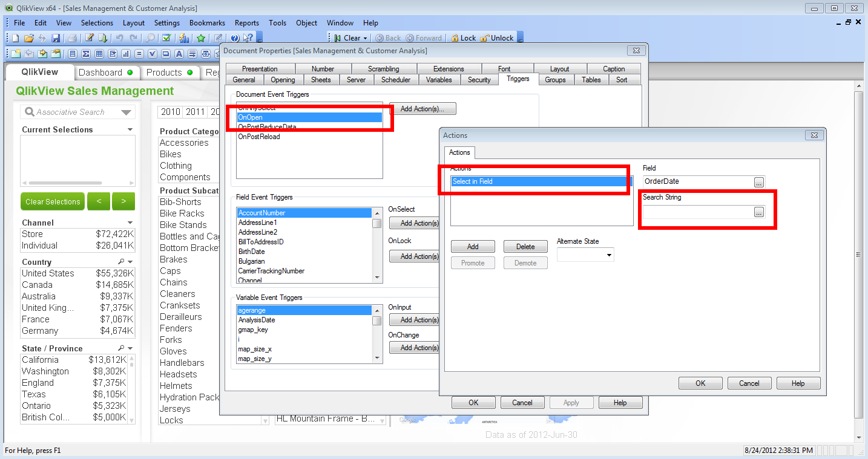The height and width of the screenshot is (459, 868).
Task: Open the Bookmarks menu
Action: click(x=207, y=23)
